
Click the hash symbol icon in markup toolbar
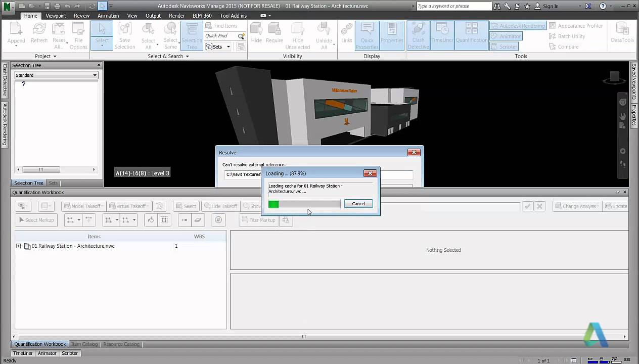(x=218, y=220)
